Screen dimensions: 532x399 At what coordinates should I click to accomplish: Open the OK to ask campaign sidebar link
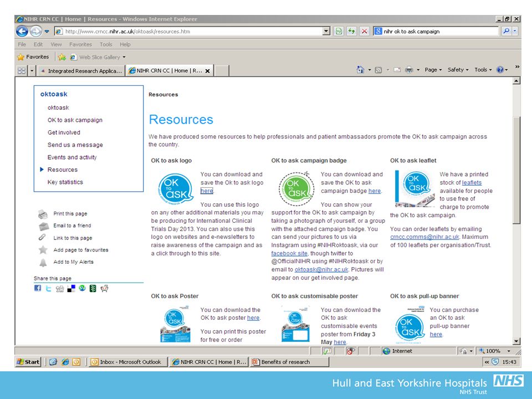[x=75, y=120]
